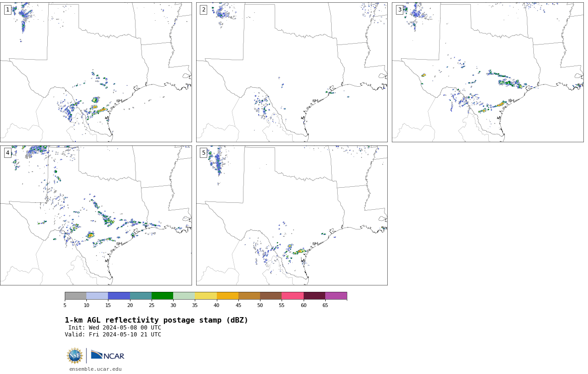Click the pink 55-60 dBZ swatch

tap(293, 296)
